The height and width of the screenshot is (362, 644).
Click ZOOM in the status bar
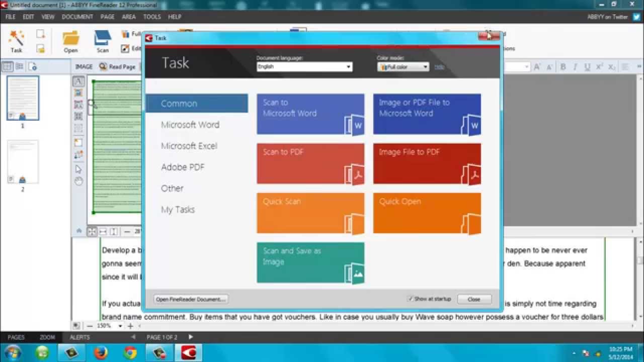pyautogui.click(x=47, y=337)
